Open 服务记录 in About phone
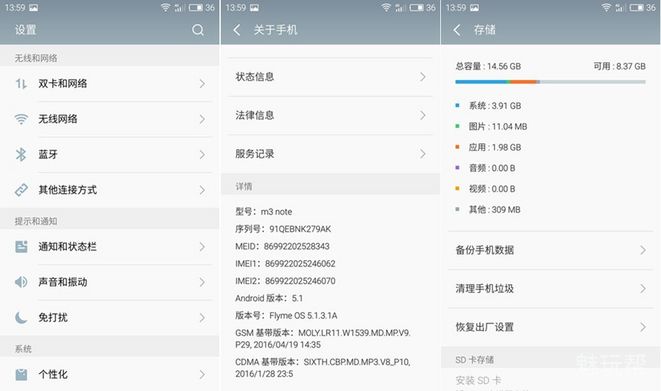The image size is (661, 391). 330,154
